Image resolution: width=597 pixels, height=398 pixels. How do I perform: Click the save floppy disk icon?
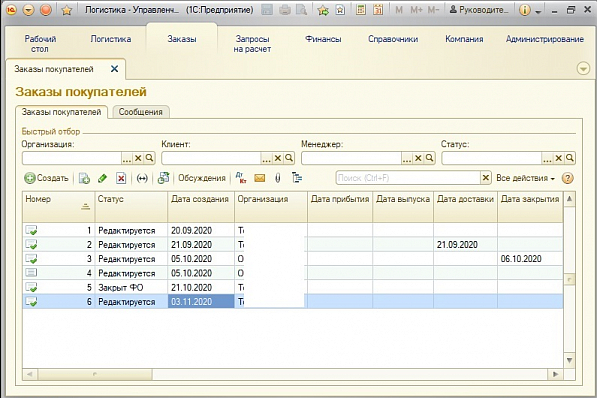pos(267,10)
